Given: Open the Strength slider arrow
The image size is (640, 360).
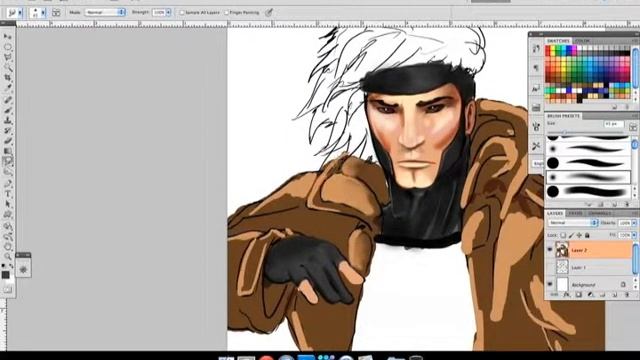Looking at the screenshot, I should 168,13.
